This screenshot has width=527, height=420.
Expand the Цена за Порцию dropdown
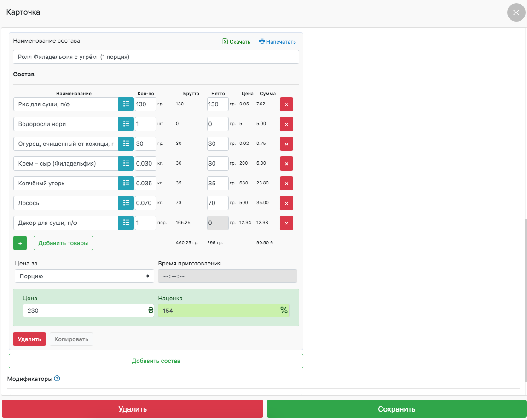pyautogui.click(x=85, y=276)
